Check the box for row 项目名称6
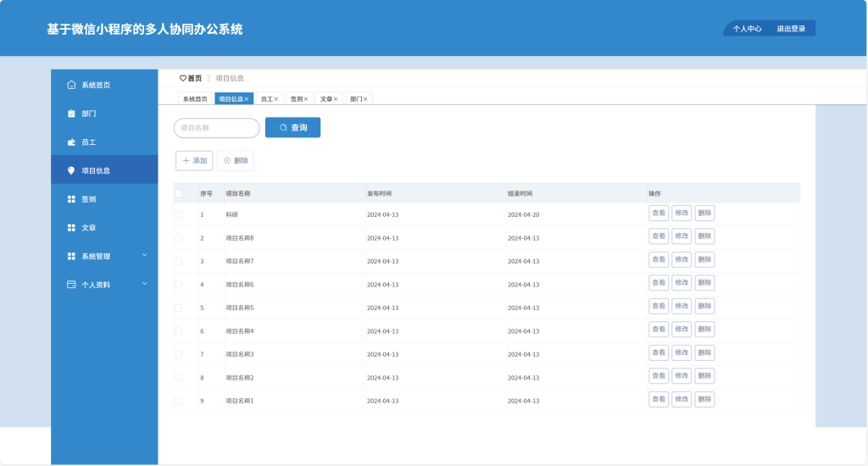 [x=178, y=285]
